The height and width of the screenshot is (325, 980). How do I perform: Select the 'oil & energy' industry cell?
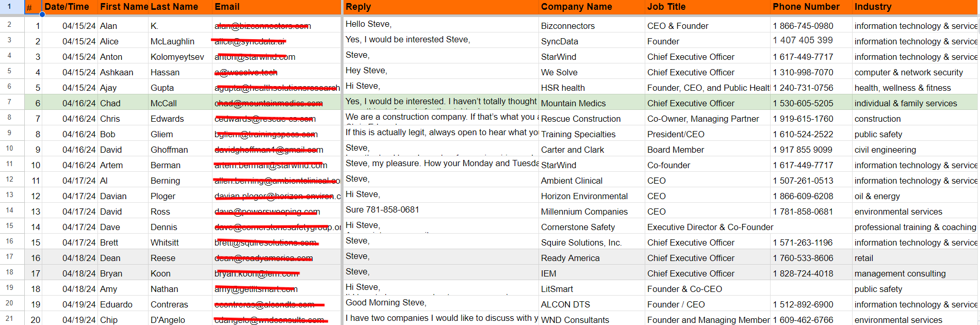tap(915, 196)
